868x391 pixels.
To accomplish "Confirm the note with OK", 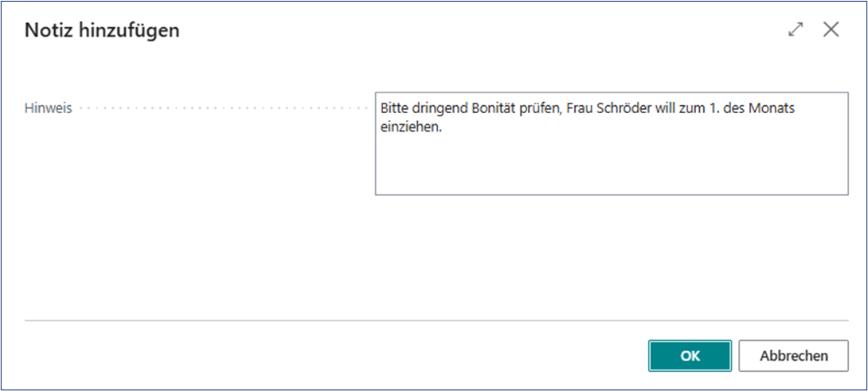I will pyautogui.click(x=690, y=356).
